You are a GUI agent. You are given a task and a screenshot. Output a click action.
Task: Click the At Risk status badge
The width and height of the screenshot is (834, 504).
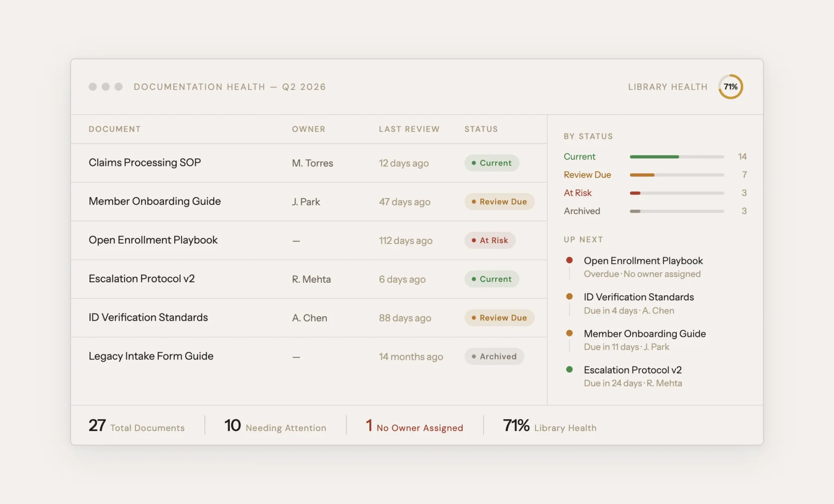pyautogui.click(x=490, y=240)
